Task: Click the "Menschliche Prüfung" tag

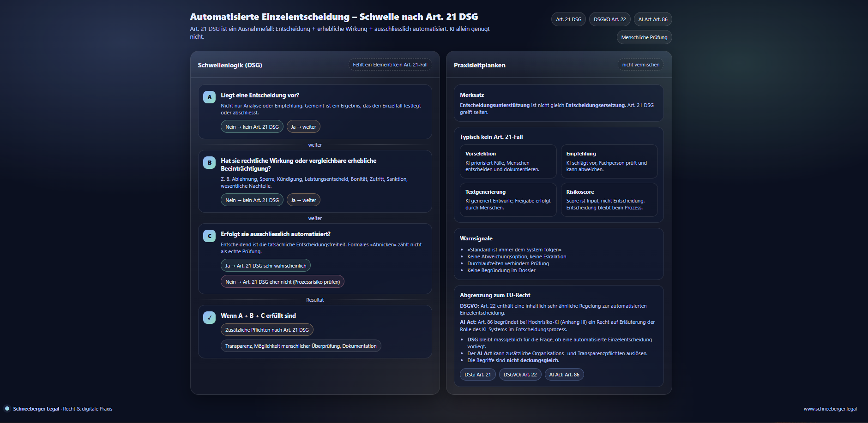Action: tap(644, 37)
